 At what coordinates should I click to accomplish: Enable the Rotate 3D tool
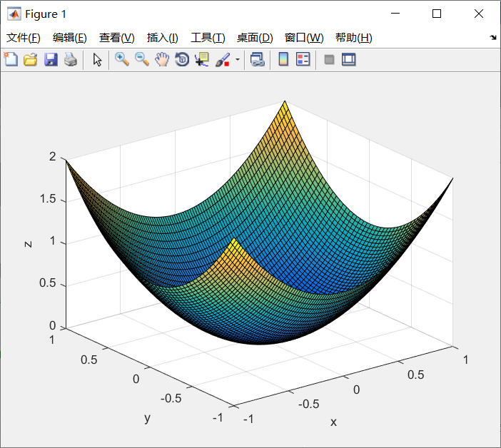pos(182,59)
